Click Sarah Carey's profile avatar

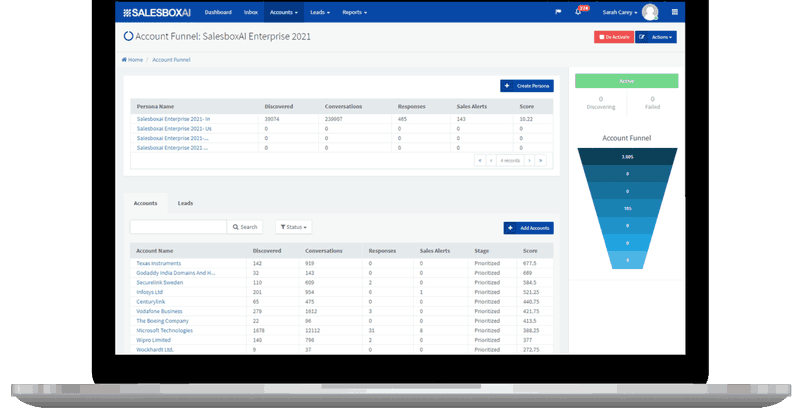pyautogui.click(x=650, y=12)
